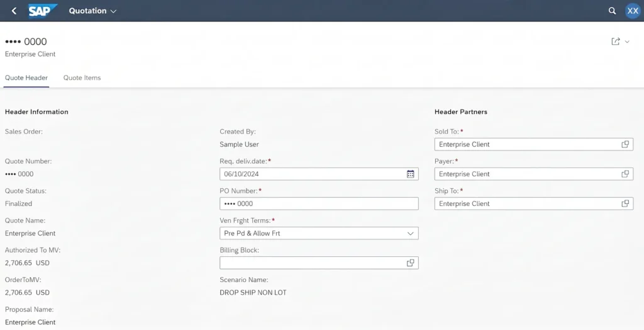
Task: Click the Quote Number value
Action: [x=19, y=174]
